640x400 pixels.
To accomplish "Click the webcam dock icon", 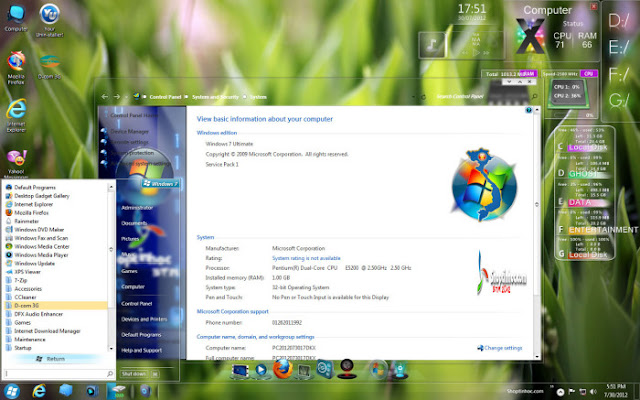I will click(347, 369).
